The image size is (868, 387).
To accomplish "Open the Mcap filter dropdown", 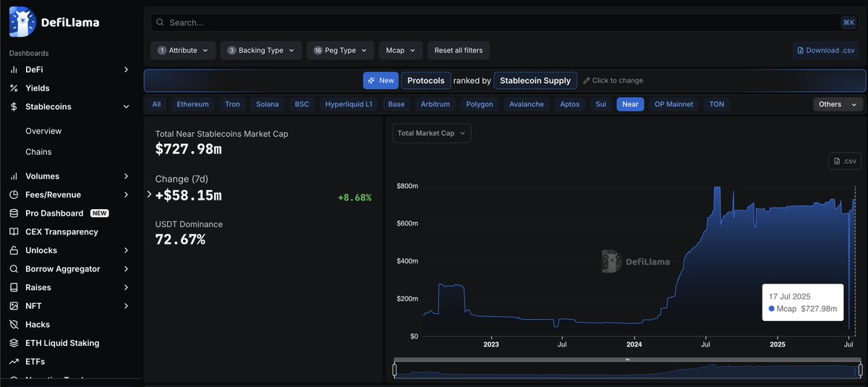I will [x=401, y=51].
